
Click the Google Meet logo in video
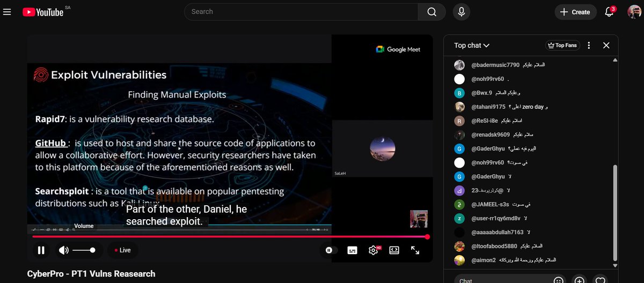398,49
